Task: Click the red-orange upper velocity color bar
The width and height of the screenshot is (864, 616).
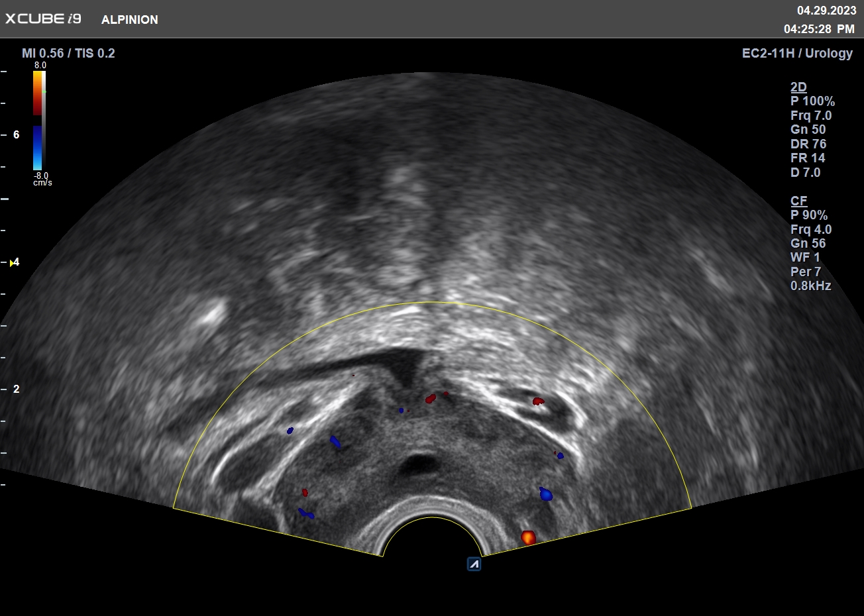Action: pyautogui.click(x=38, y=93)
